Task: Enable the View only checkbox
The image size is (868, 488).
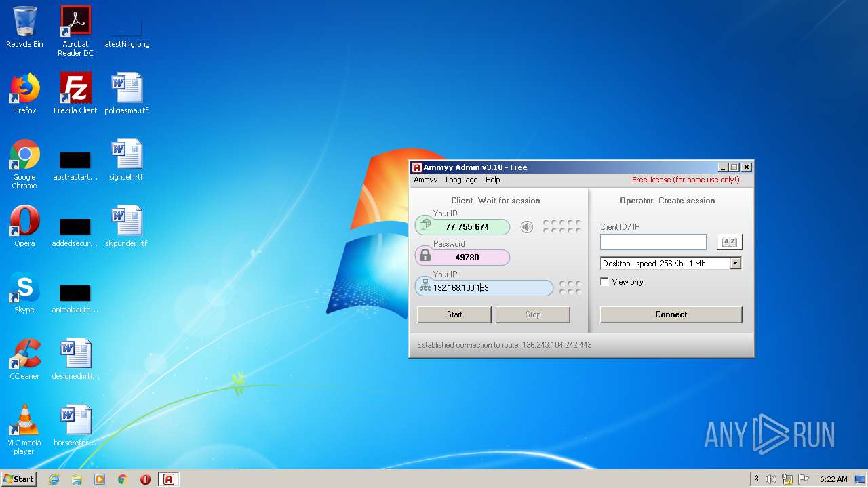Action: pos(605,282)
